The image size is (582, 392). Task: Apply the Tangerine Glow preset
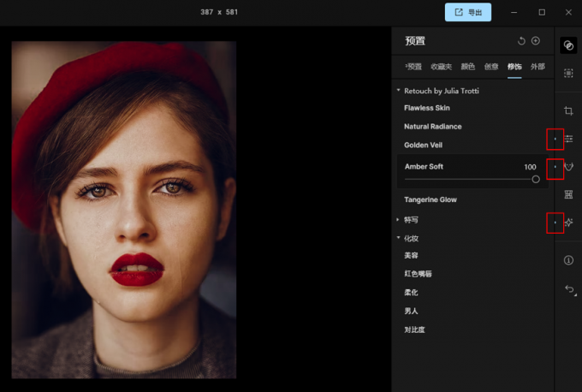pos(431,199)
